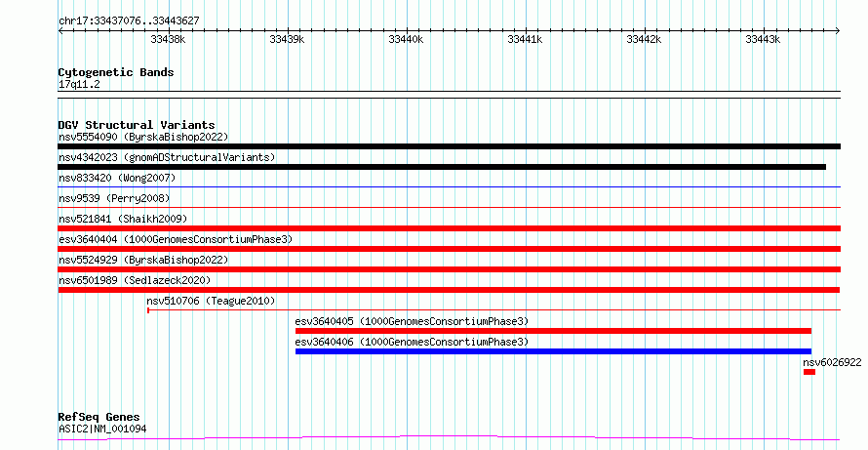Select the red nsv521841 variant bar

click(449, 228)
